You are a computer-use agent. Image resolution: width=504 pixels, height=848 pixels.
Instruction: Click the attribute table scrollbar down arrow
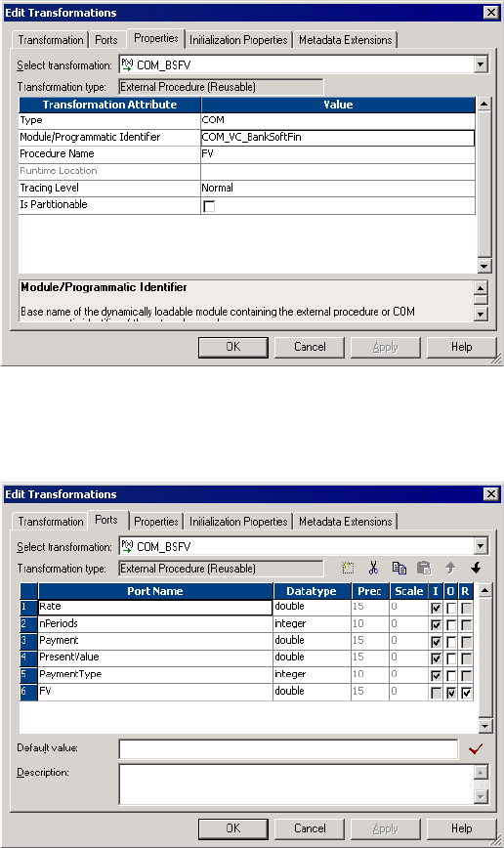pos(484,266)
